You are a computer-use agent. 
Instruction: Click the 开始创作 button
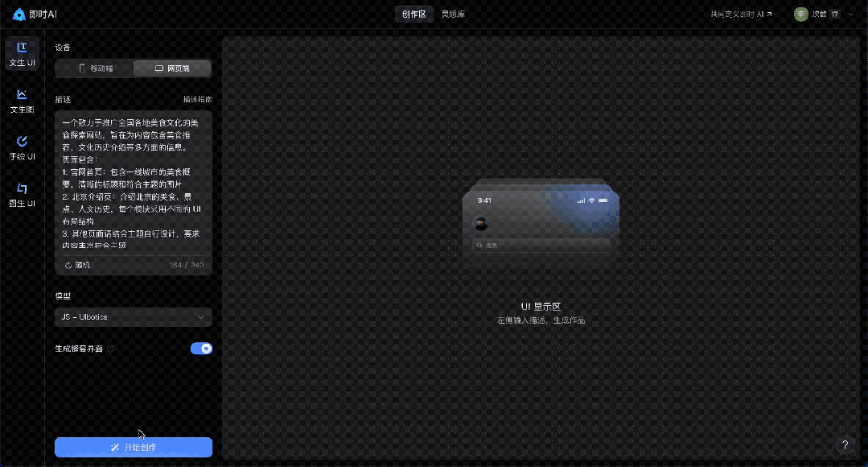tap(134, 447)
